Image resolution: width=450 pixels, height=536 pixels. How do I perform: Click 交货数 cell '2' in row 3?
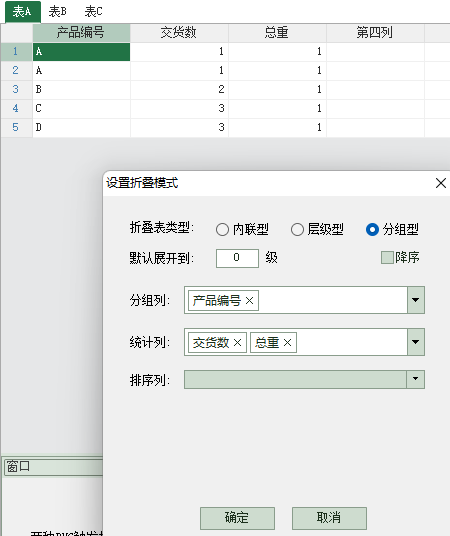click(179, 90)
